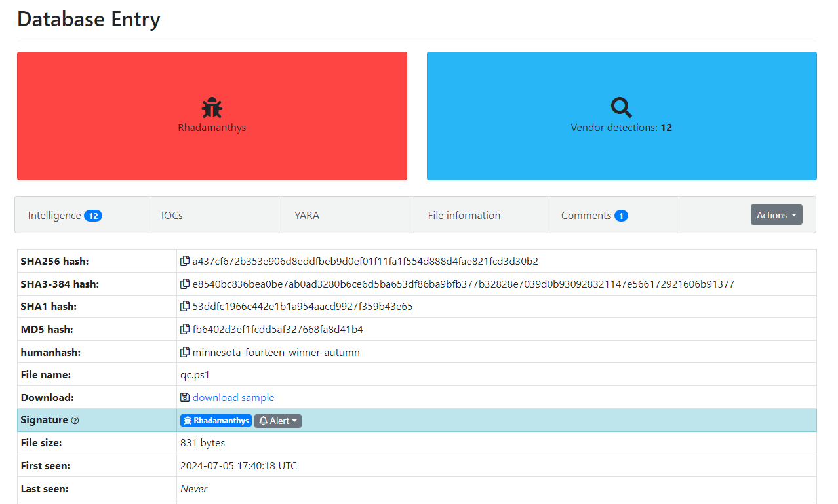Click the Rhadamanthys signature badge
838x504 pixels.
[x=216, y=421]
